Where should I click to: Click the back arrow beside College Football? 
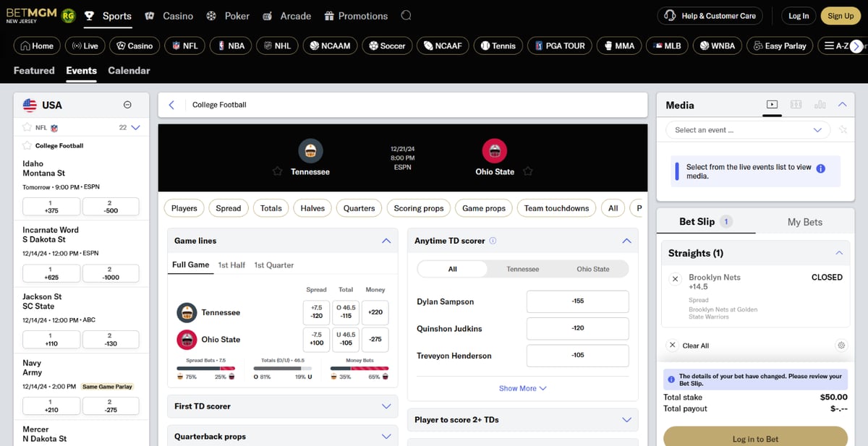pyautogui.click(x=171, y=105)
